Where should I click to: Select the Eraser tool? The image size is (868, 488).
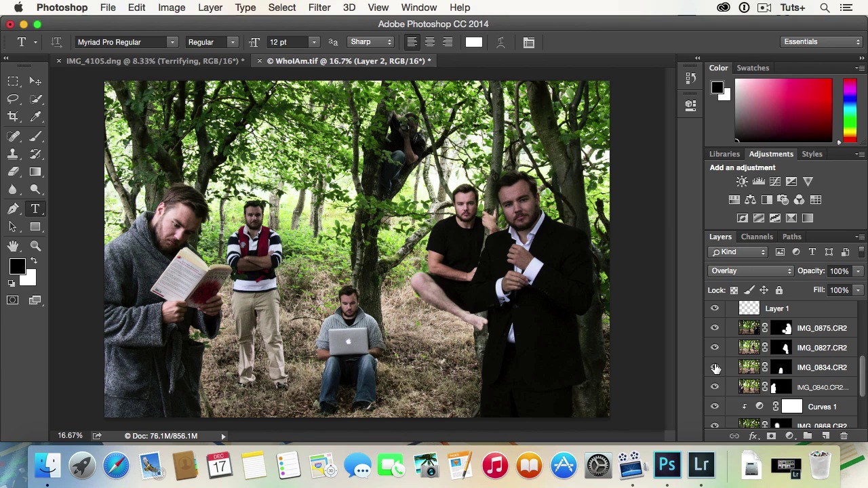coord(13,172)
